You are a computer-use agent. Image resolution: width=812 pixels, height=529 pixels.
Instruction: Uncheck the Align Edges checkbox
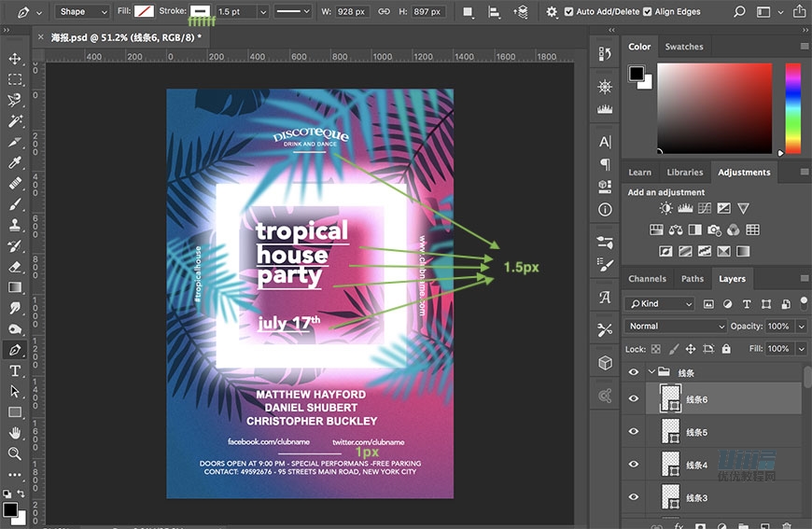(x=648, y=12)
